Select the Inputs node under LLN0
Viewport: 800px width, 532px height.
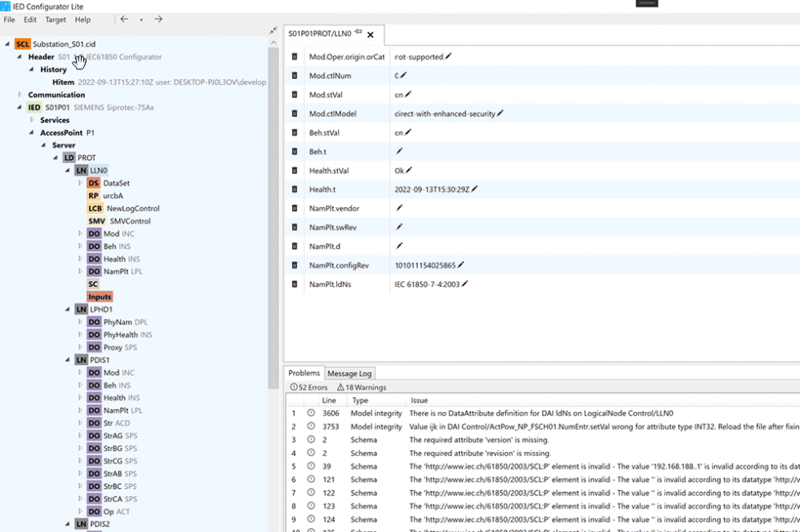pos(100,297)
